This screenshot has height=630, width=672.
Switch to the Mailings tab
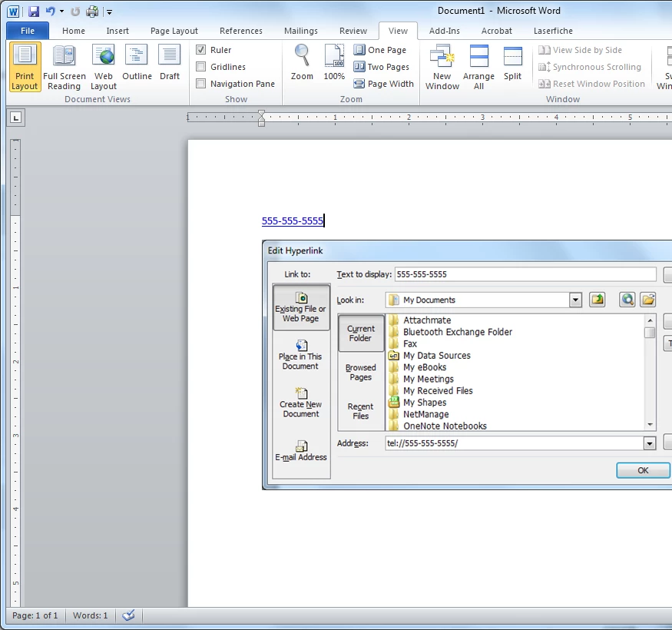[x=301, y=31]
